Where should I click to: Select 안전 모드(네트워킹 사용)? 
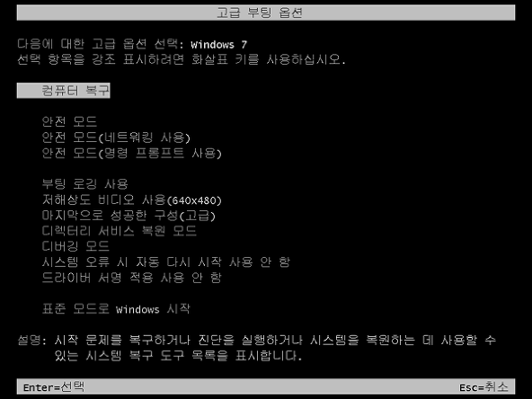116,137
